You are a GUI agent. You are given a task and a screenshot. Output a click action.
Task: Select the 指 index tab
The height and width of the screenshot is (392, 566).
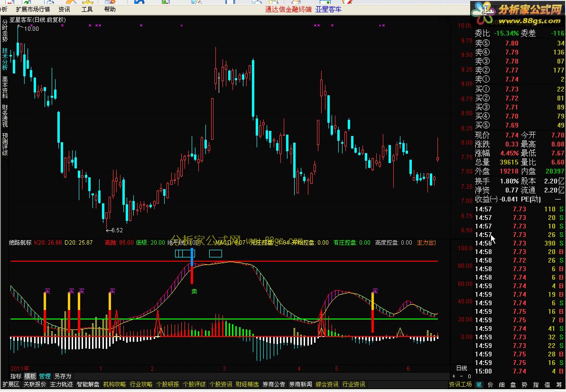pos(536,384)
